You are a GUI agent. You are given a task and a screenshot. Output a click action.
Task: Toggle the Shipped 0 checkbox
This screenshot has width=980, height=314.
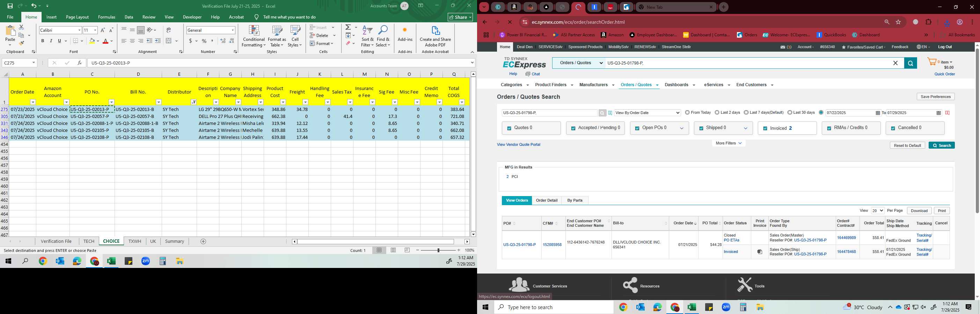click(x=701, y=128)
